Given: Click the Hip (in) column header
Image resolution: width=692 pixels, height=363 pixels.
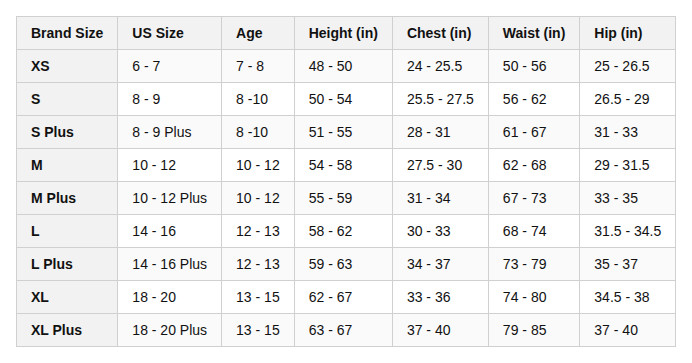Looking at the screenshot, I should 628,33.
